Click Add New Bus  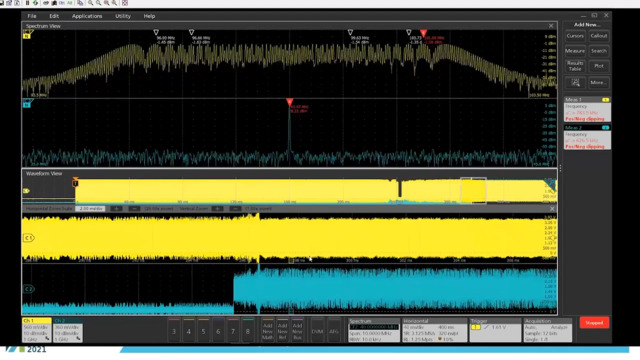click(297, 331)
